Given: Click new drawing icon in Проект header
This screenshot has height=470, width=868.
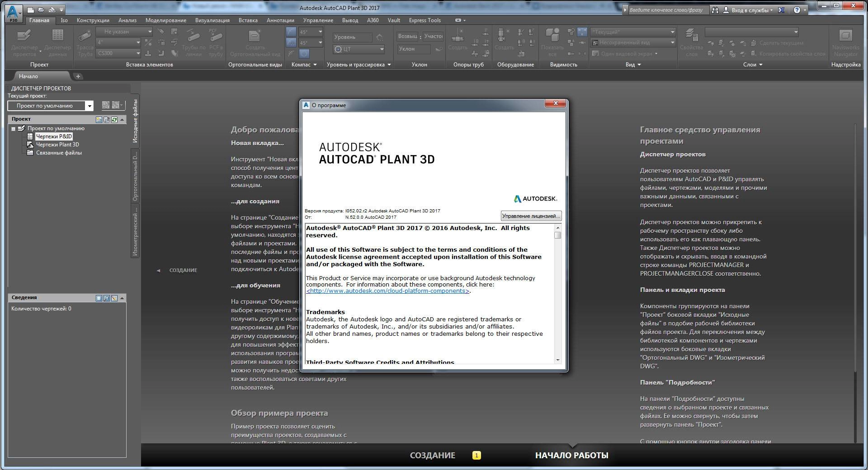Looking at the screenshot, I should 99,119.
